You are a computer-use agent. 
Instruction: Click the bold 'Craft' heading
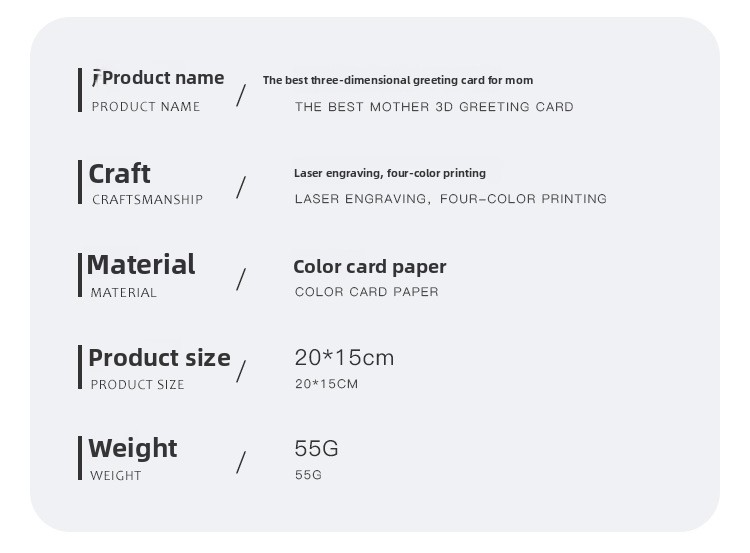pos(120,174)
